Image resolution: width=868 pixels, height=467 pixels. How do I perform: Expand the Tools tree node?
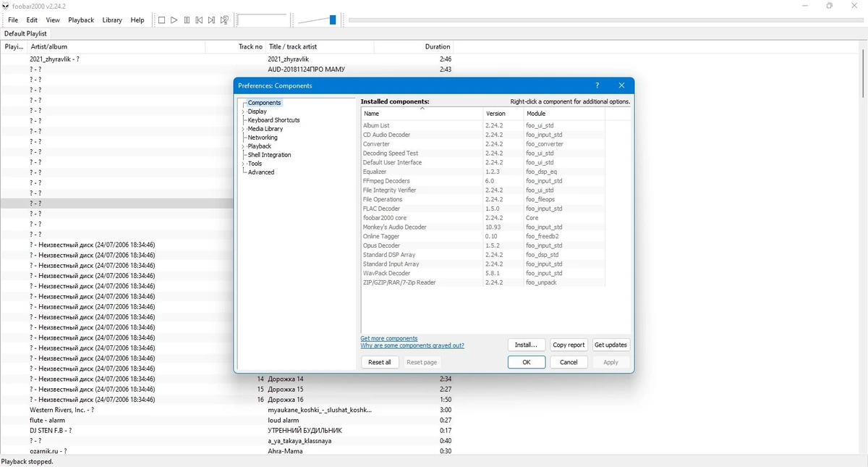(x=243, y=164)
